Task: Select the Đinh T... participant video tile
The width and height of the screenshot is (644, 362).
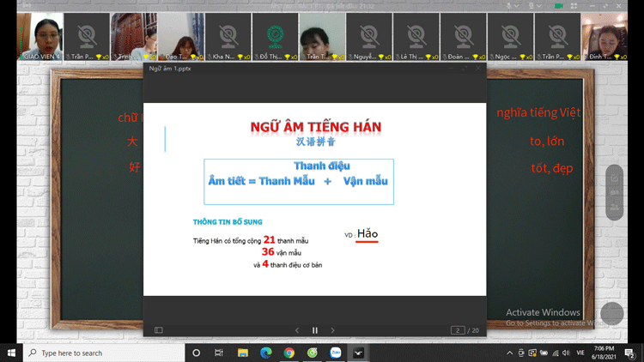Action: tap(604, 36)
